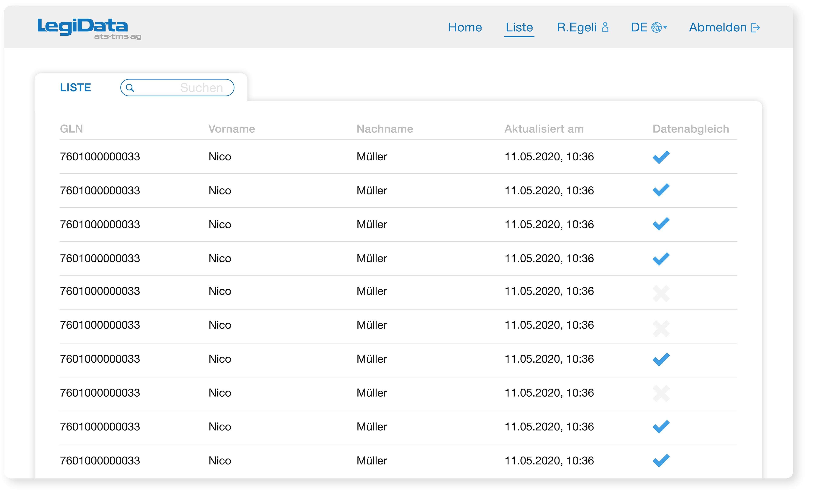Click the grey cross in the sixth row
The height and width of the screenshot is (504, 820).
[x=661, y=329]
